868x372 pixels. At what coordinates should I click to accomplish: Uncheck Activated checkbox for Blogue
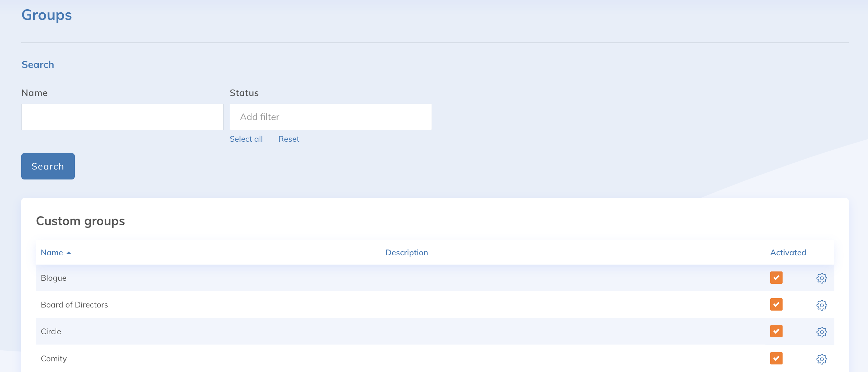[776, 278]
